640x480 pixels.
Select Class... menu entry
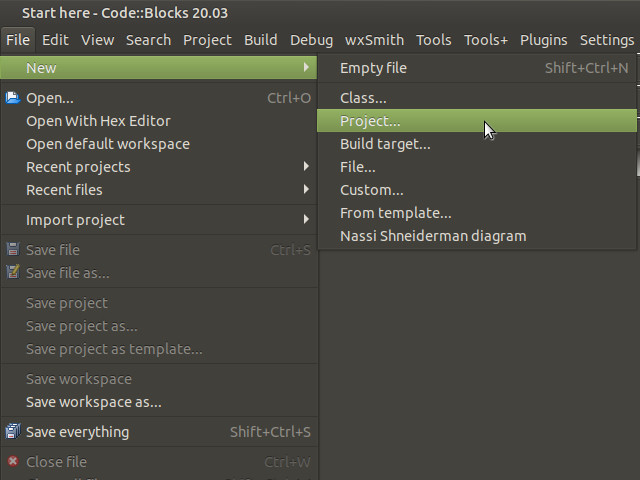[363, 98]
